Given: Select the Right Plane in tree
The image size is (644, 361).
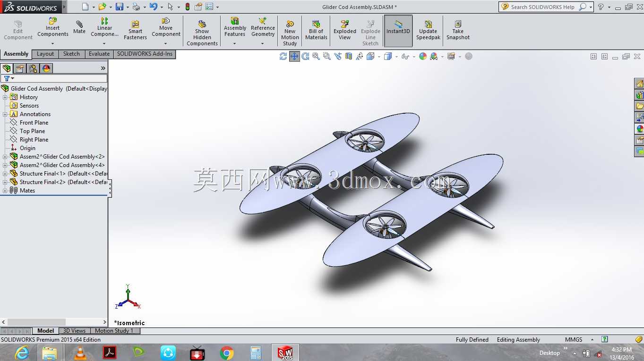Looking at the screenshot, I should (x=34, y=140).
